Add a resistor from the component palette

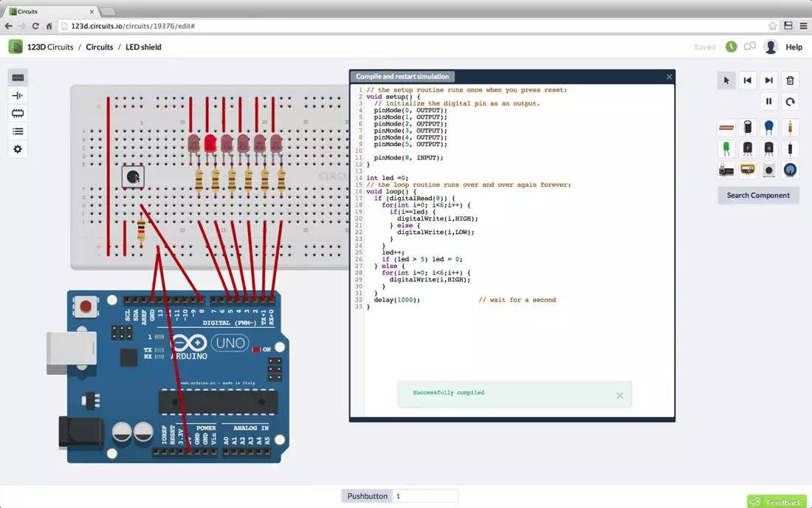click(x=790, y=127)
